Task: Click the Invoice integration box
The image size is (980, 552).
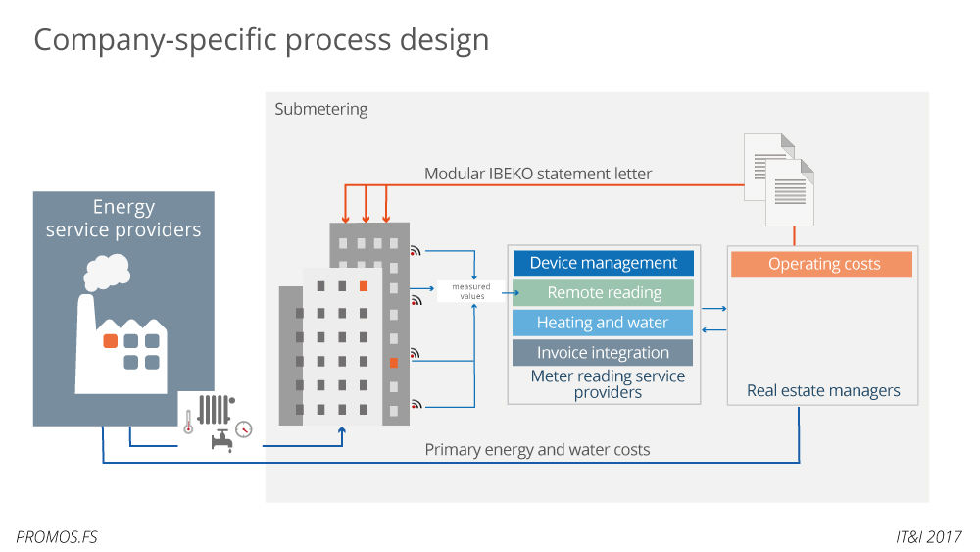Action: 603,352
